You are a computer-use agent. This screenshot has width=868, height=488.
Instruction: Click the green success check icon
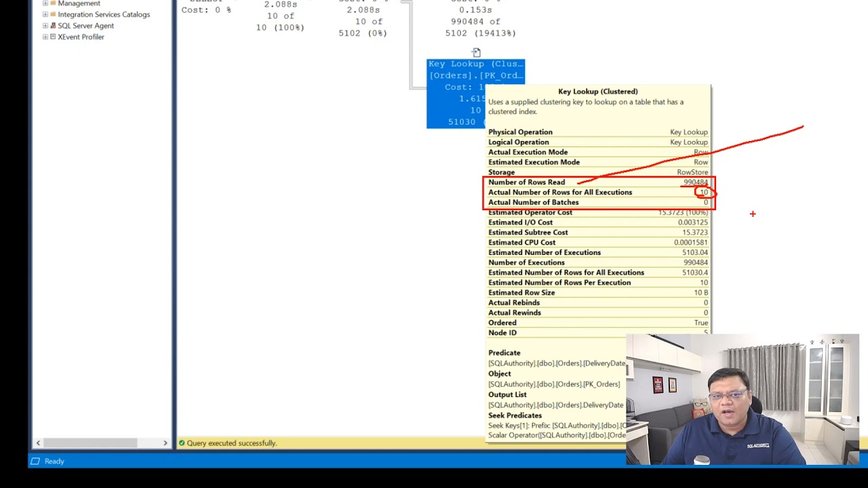[182, 443]
